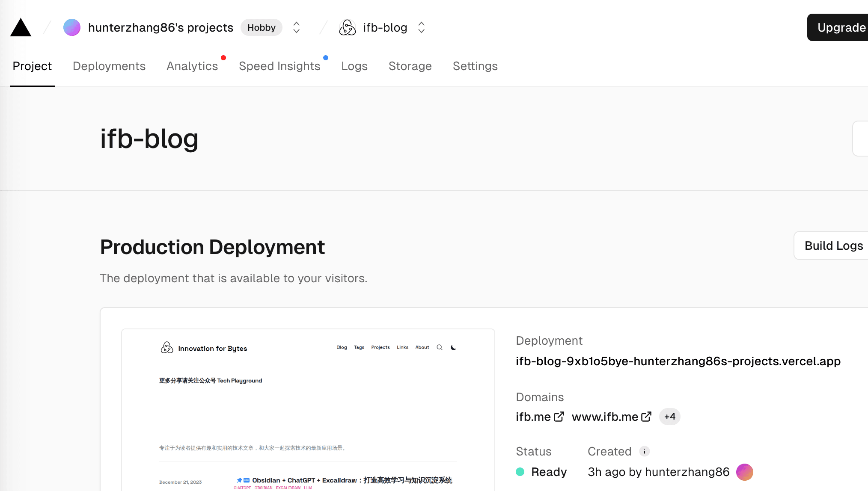The height and width of the screenshot is (491, 868).
Task: Click the Hobby plan badge
Action: 261,28
